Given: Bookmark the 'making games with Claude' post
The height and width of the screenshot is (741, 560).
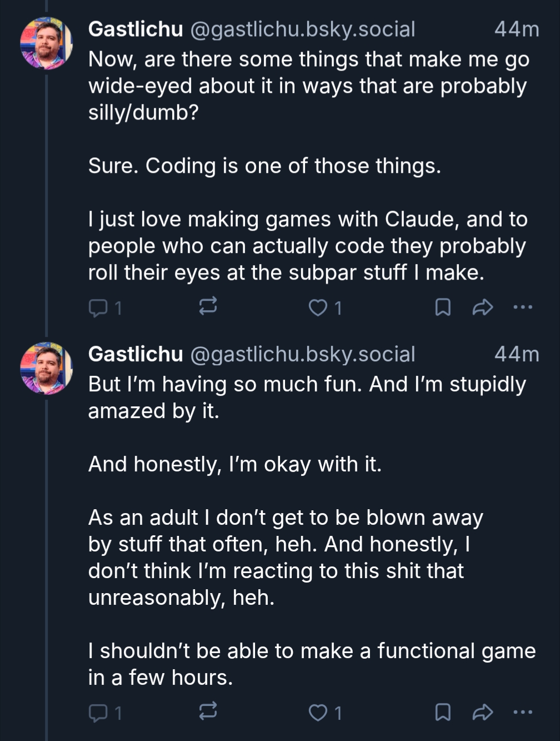Looking at the screenshot, I should (442, 307).
